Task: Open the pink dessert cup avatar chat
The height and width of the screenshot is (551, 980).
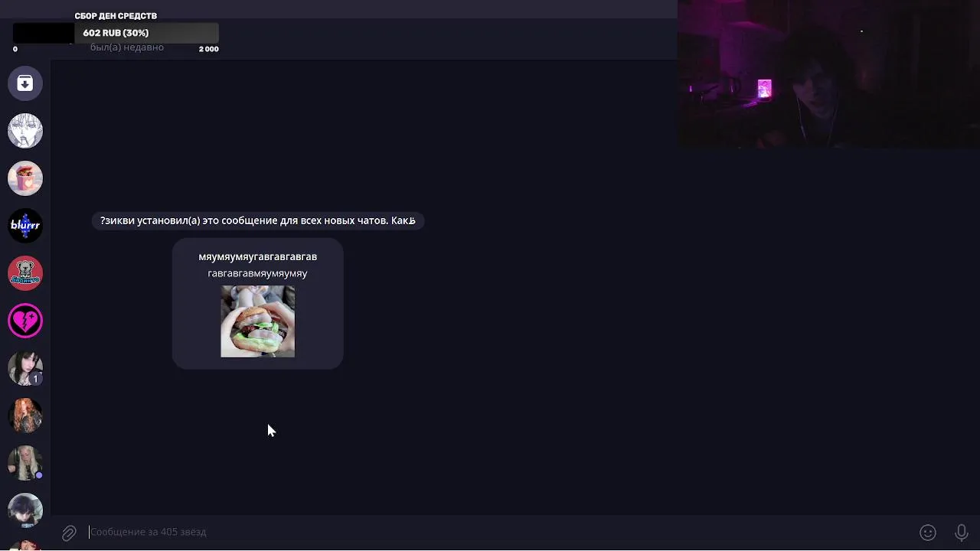Action: point(25,178)
